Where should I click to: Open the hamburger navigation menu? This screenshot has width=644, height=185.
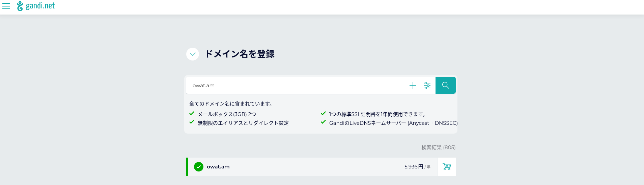click(x=6, y=6)
